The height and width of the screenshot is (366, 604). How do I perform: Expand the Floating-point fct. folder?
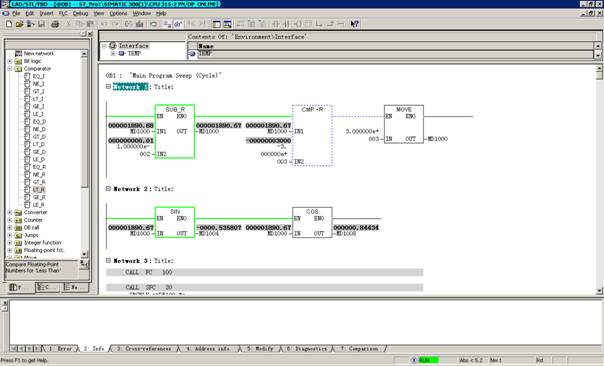[10, 250]
